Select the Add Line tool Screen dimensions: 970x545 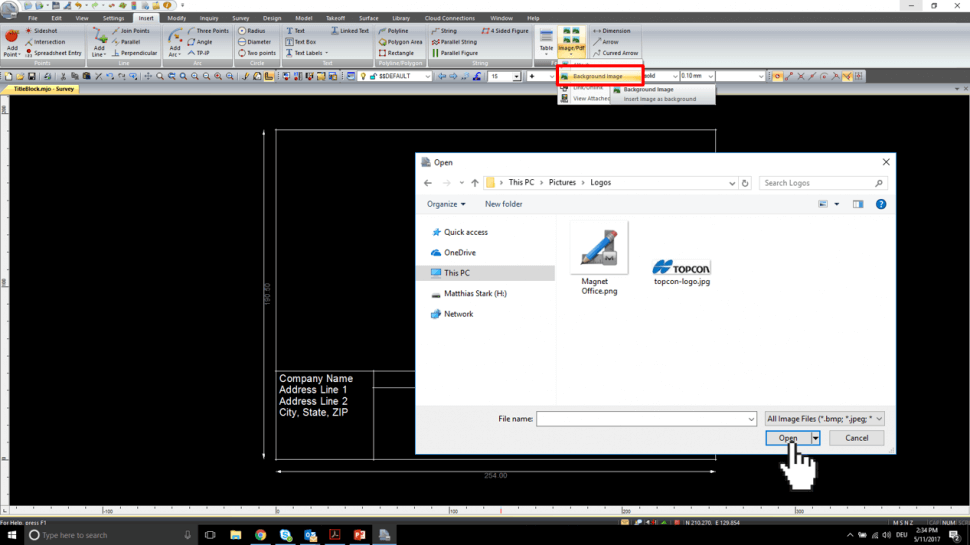99,40
